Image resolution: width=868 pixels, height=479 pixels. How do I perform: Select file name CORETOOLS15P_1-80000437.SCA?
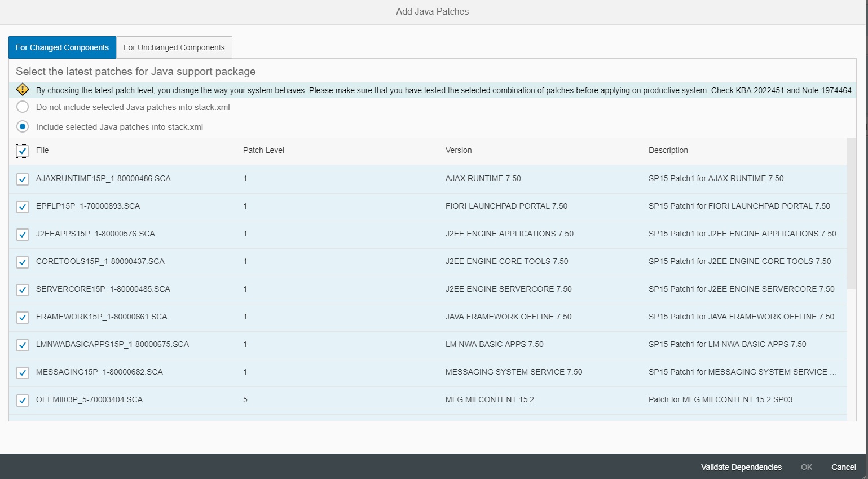click(100, 261)
